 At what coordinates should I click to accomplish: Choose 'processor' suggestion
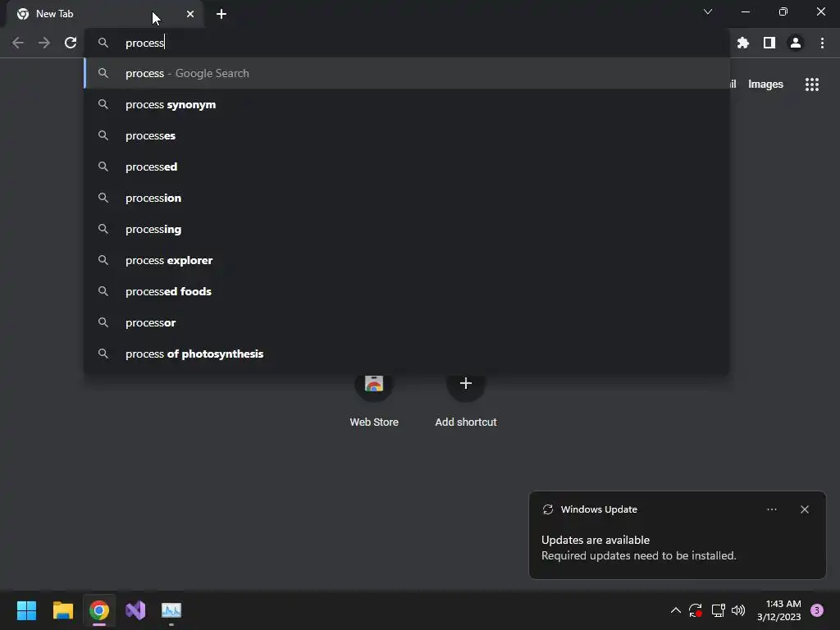click(x=407, y=322)
